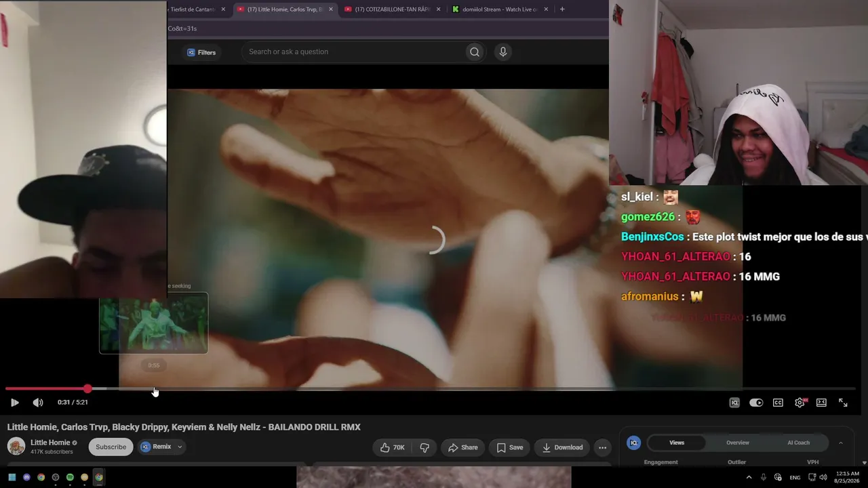Share the video
868x488 pixels.
(462, 447)
